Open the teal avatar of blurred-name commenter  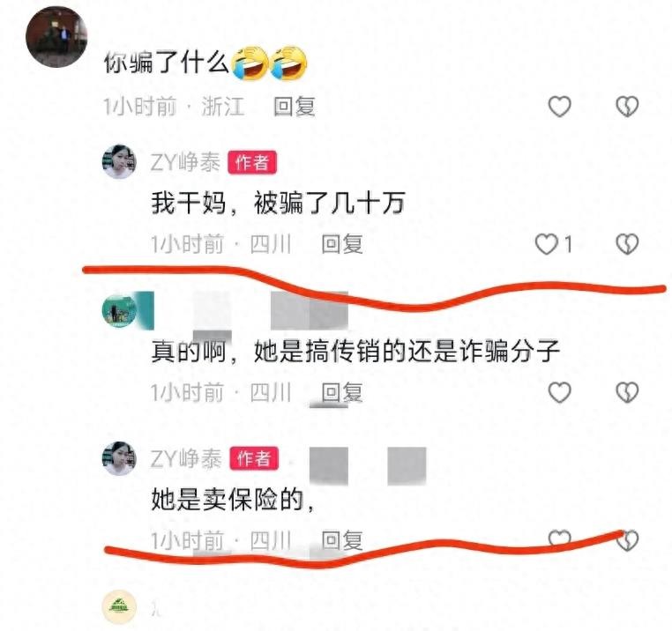click(120, 310)
